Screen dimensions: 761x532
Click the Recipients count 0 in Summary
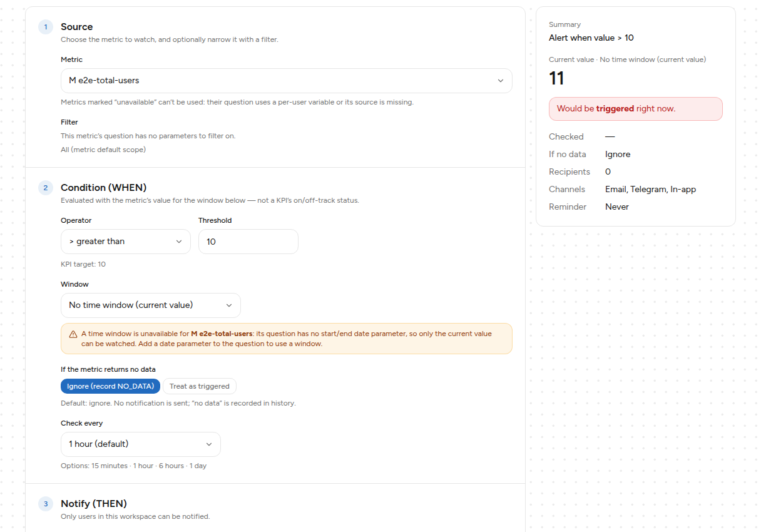click(x=608, y=172)
